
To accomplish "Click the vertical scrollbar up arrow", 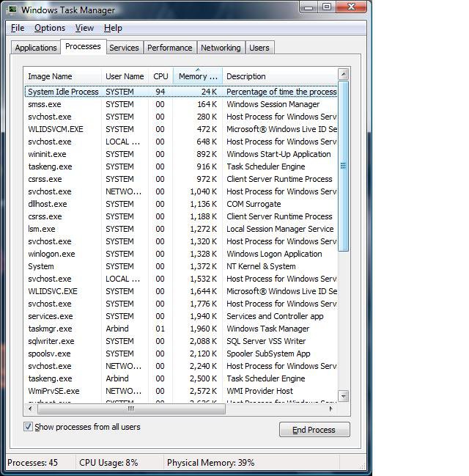I will pyautogui.click(x=344, y=74).
